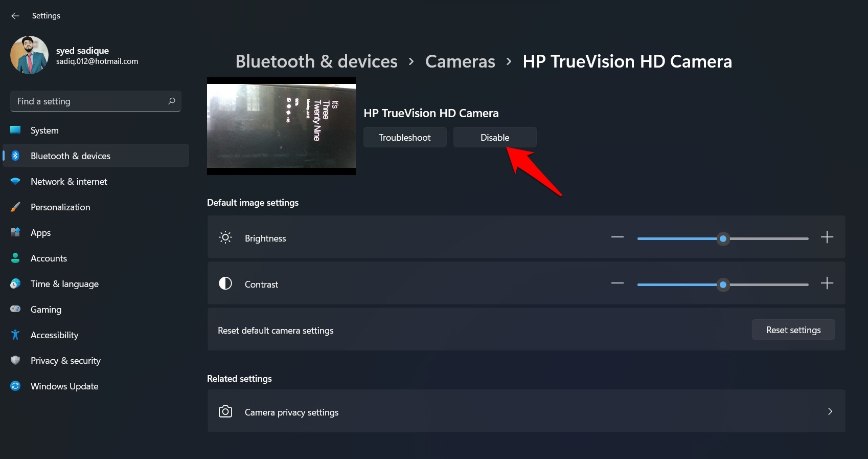Click the back arrow in Settings

[15, 16]
